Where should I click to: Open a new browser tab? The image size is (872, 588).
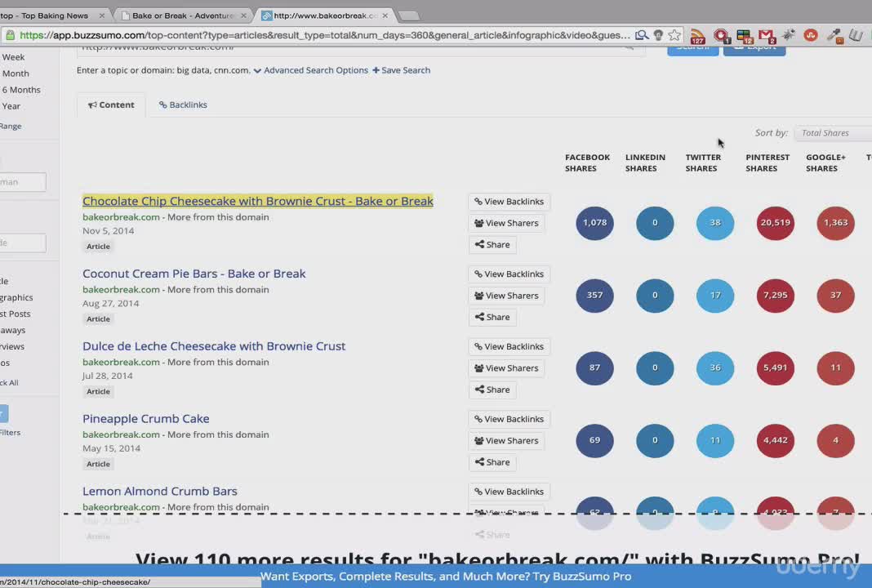point(409,16)
